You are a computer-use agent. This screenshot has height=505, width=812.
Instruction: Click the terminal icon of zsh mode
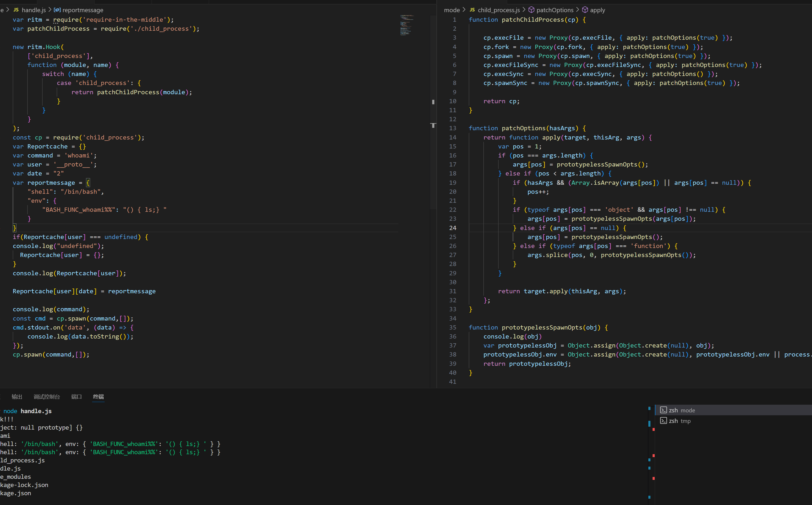click(663, 410)
